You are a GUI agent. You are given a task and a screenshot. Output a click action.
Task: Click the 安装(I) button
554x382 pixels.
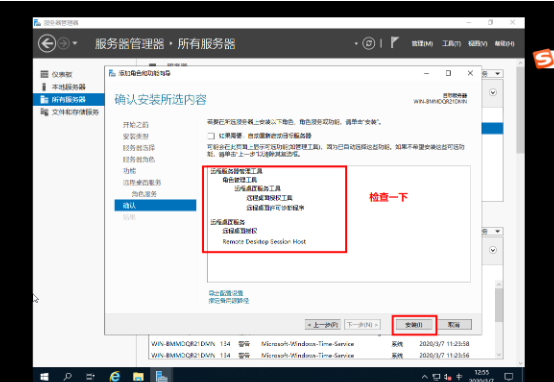pyautogui.click(x=414, y=324)
